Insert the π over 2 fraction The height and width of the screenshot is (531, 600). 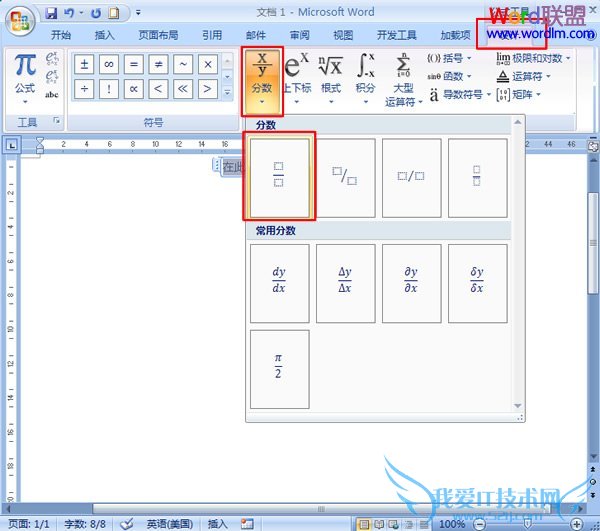tap(279, 369)
